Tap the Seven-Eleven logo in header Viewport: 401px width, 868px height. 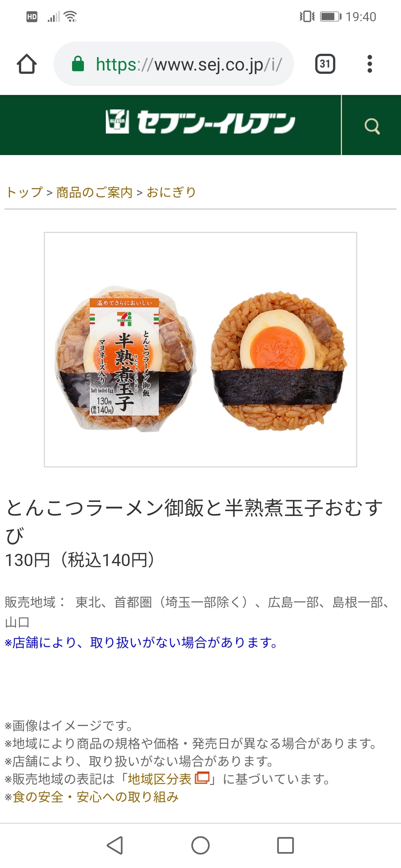tap(200, 122)
